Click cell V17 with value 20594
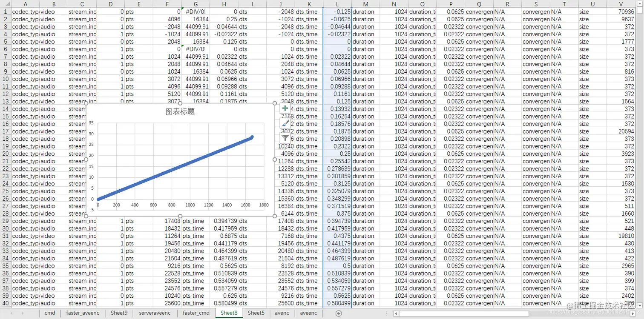The width and height of the screenshot is (644, 319). pos(621,131)
